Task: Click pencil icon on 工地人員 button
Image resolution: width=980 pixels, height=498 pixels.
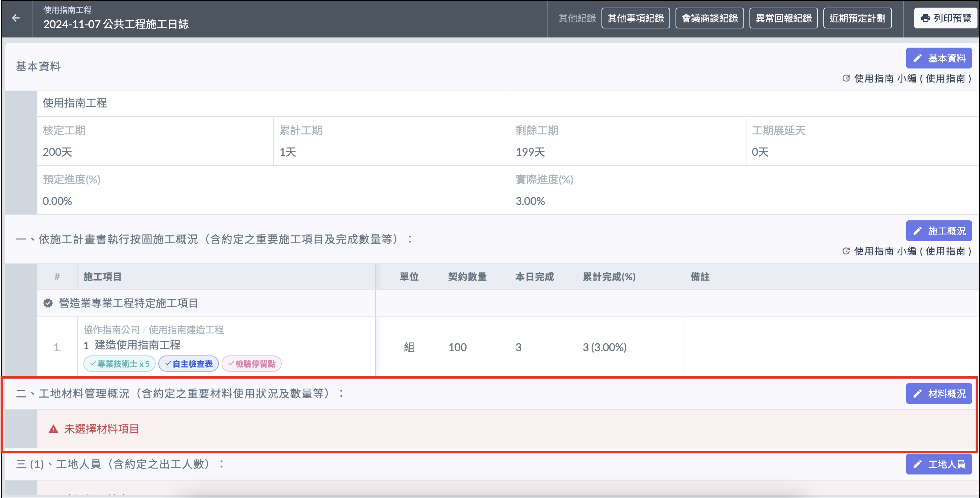Action: coord(917,464)
